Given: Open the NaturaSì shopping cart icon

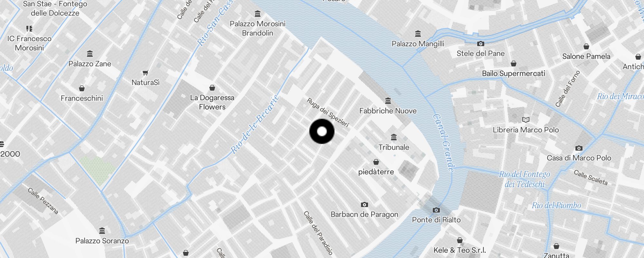Looking at the screenshot, I should (145, 73).
